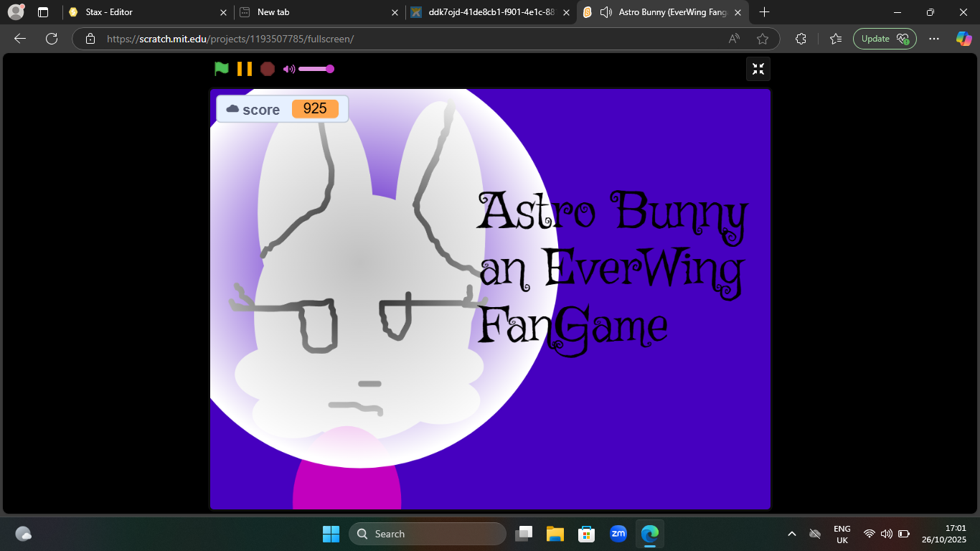Click the address bar URL
The width and height of the screenshot is (980, 551).
[230, 39]
